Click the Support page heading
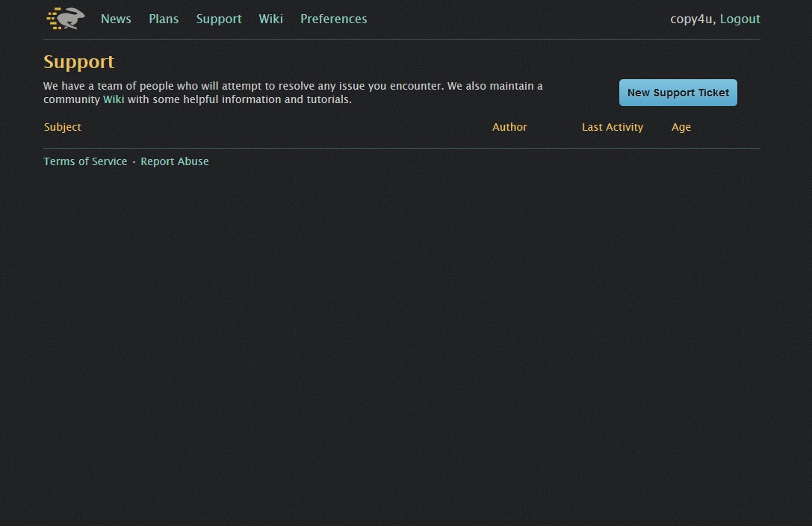Image resolution: width=812 pixels, height=526 pixels. point(78,62)
